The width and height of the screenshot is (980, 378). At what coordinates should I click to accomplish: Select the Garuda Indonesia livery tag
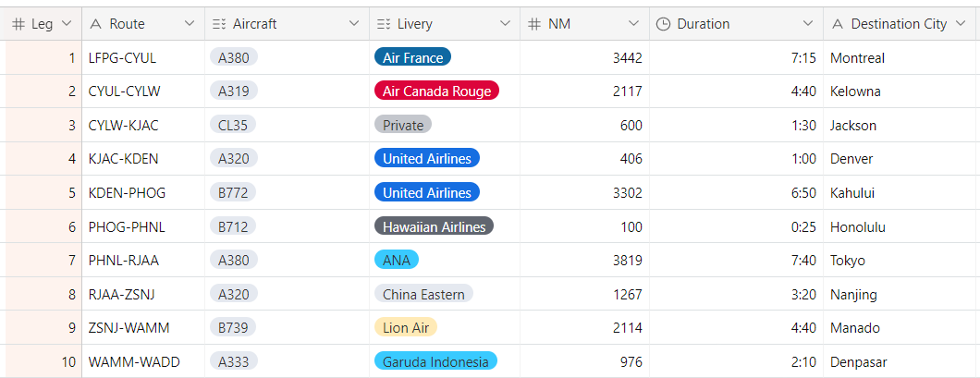click(x=435, y=361)
